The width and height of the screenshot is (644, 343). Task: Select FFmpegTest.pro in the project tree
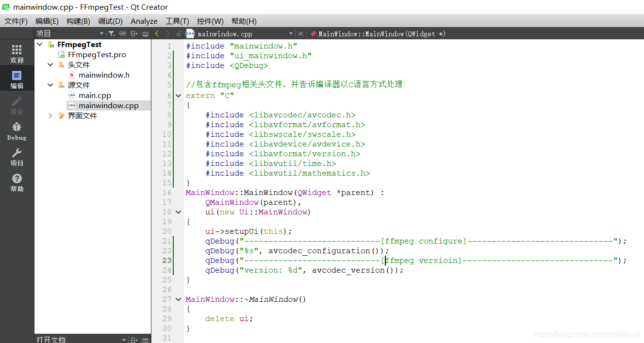pos(97,54)
